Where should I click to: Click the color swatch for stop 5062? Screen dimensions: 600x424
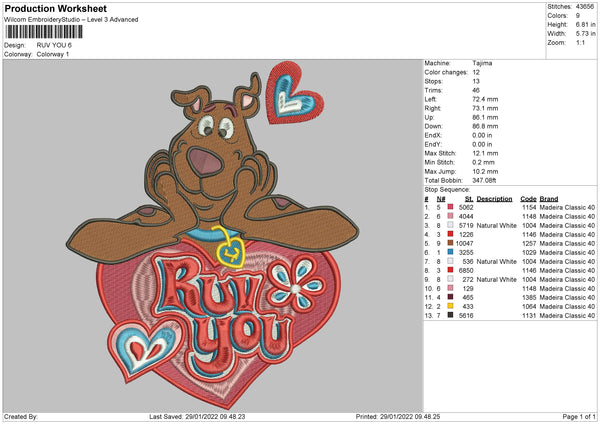pyautogui.click(x=450, y=207)
